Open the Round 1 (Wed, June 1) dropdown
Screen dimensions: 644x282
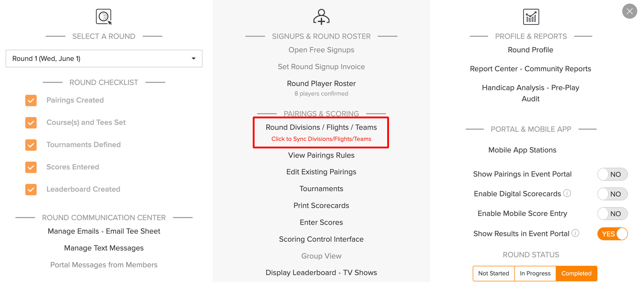104,59
